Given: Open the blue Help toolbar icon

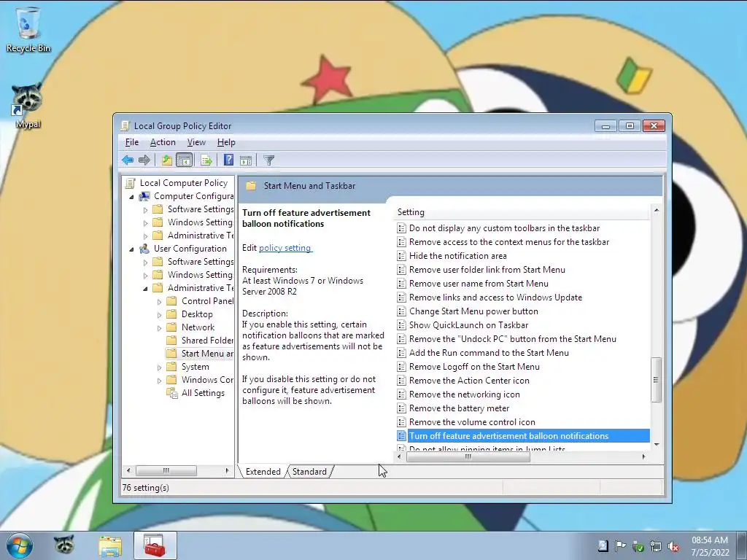Looking at the screenshot, I should (228, 160).
